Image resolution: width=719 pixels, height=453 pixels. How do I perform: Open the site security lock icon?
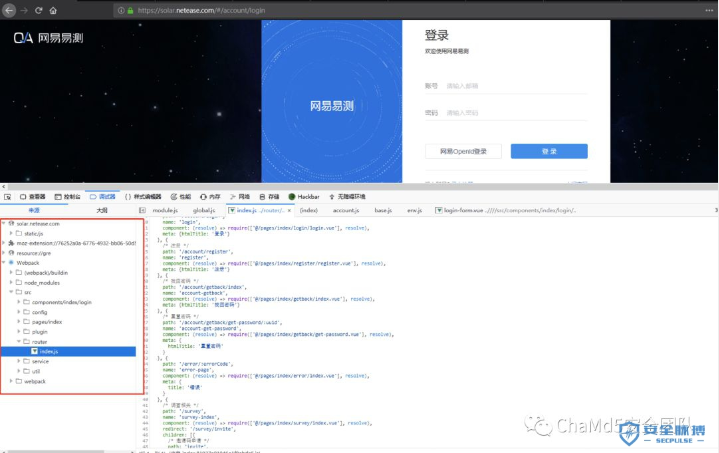point(130,10)
